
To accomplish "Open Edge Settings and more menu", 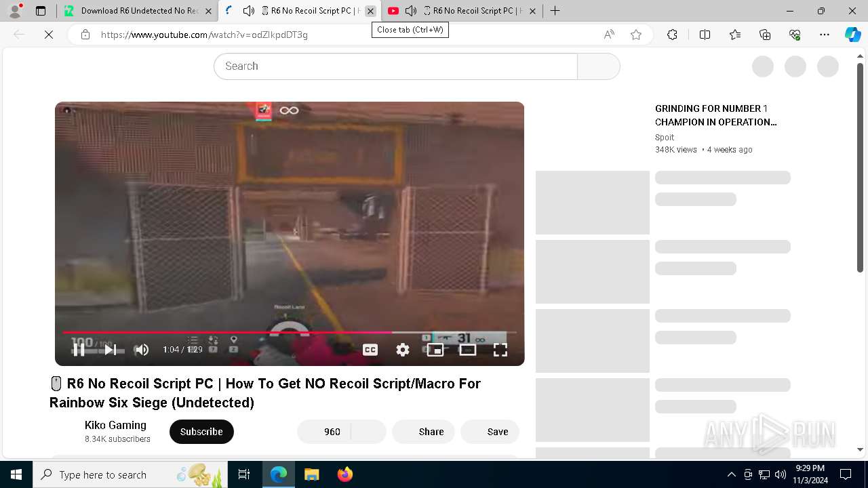I will 825,35.
